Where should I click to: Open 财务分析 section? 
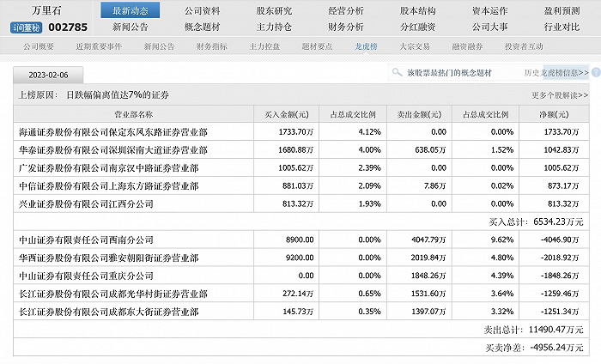[x=346, y=27]
